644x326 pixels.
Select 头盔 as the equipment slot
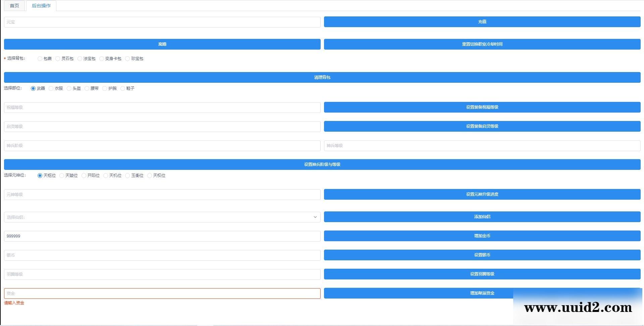pos(69,88)
